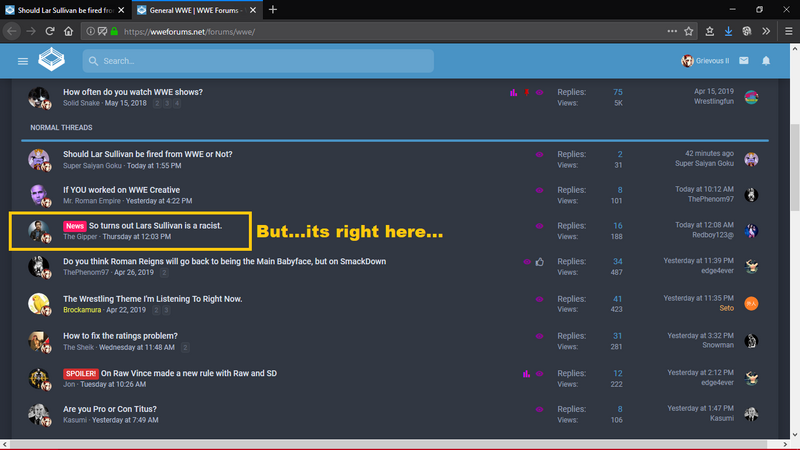This screenshot has height=450, width=800.
Task: Toggle watch eye on 'Vince made a new rule' thread
Action: pos(539,373)
